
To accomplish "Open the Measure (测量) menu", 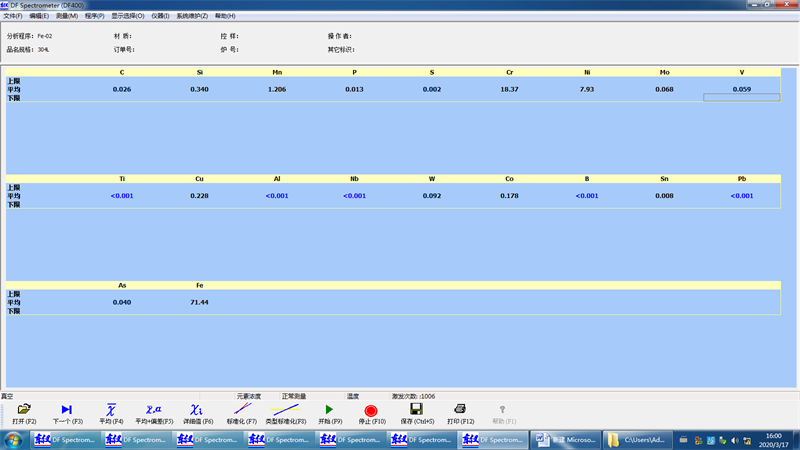I will [x=67, y=16].
